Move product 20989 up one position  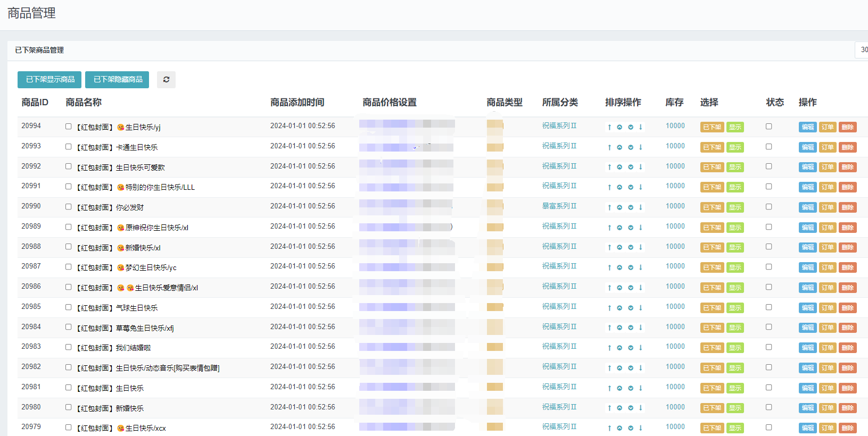[x=619, y=228]
